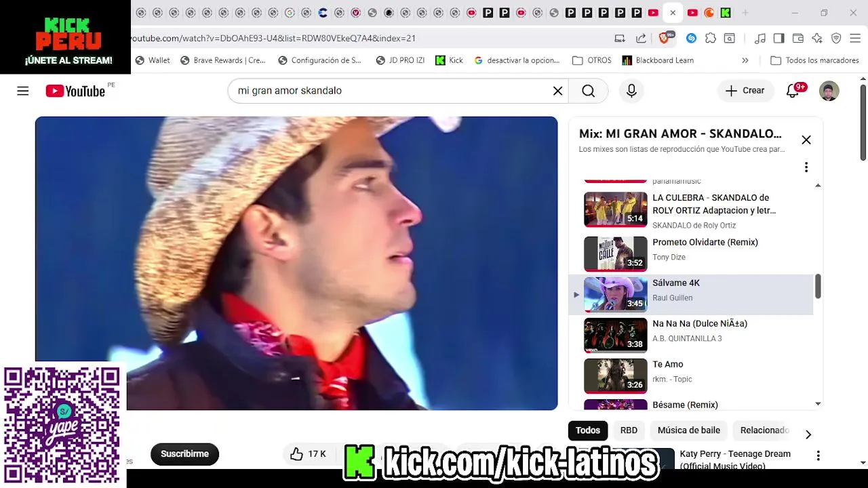Screen dimensions: 868x488
Task: Click the Suscribirme button
Action: pyautogui.click(x=184, y=454)
